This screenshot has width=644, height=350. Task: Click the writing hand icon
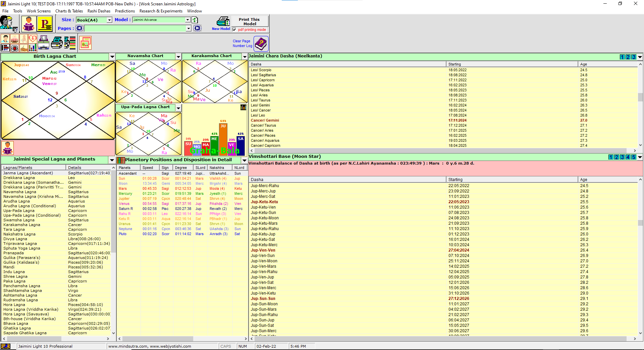coord(23,48)
